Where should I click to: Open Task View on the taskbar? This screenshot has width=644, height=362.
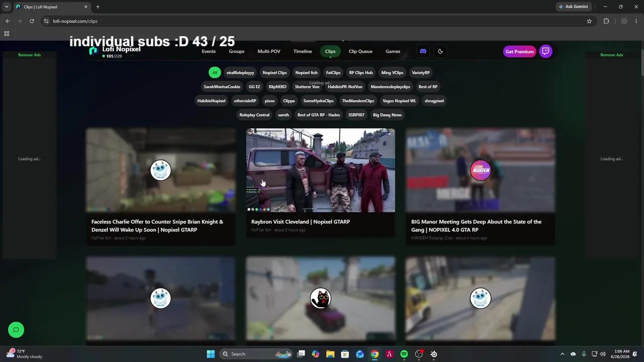click(x=301, y=354)
